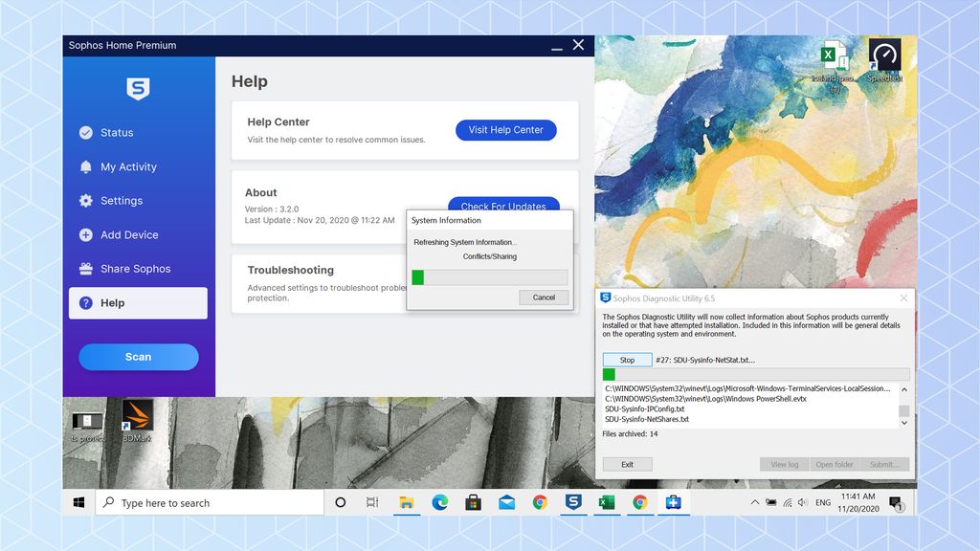Launch Microsoft Edge from the taskbar
The image size is (980, 551).
pyautogui.click(x=439, y=501)
